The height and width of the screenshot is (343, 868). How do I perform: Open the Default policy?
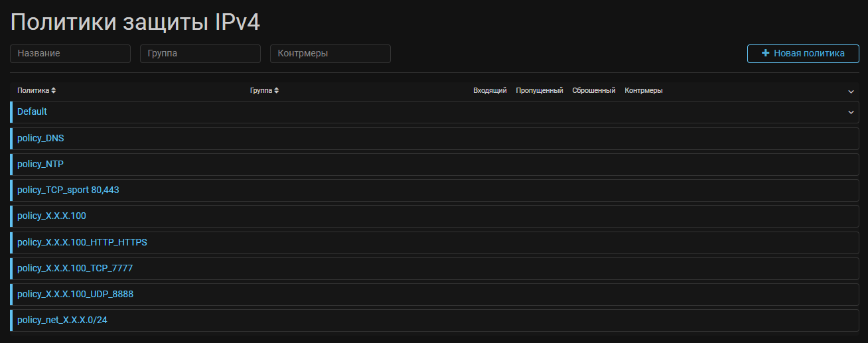pyautogui.click(x=32, y=112)
